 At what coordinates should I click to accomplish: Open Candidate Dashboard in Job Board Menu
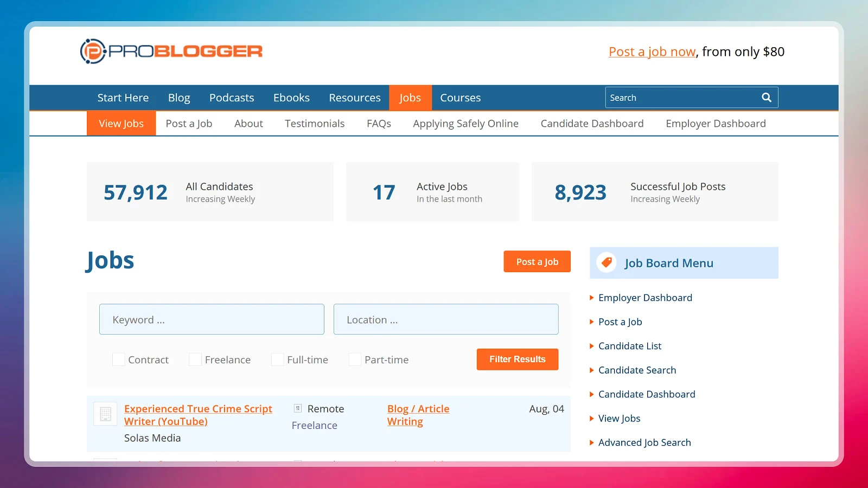pos(647,394)
